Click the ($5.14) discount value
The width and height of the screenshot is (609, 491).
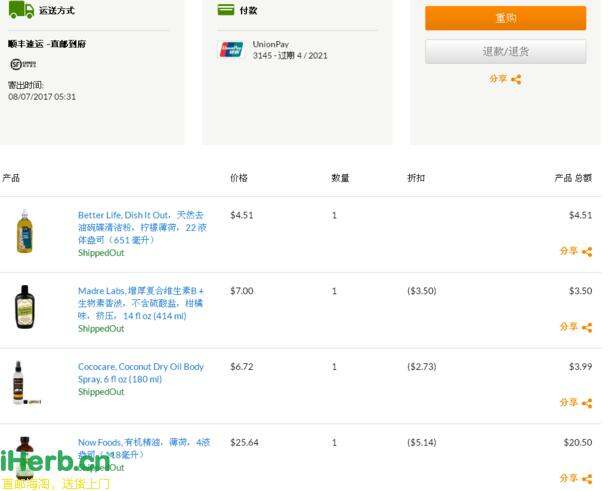422,442
